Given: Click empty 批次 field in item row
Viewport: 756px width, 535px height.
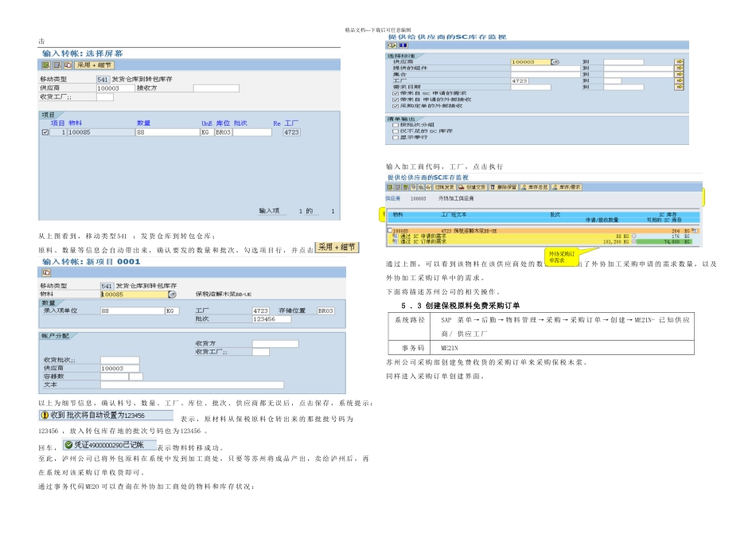Looking at the screenshot, I should point(252,132).
